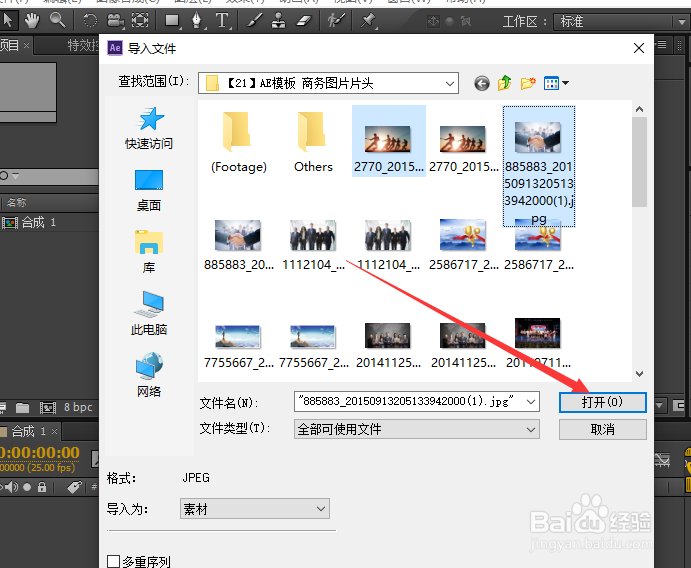
Task: Select the Selection arrow tool
Action: [7, 20]
